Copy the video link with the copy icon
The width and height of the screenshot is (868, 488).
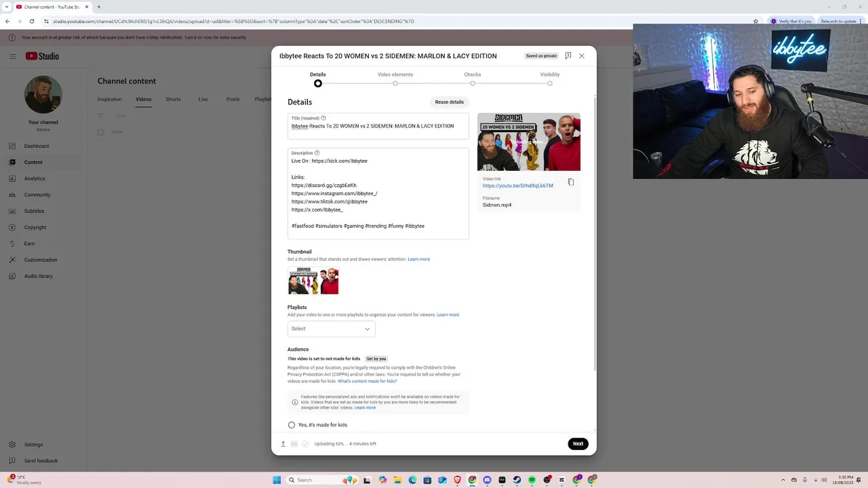pos(571,182)
